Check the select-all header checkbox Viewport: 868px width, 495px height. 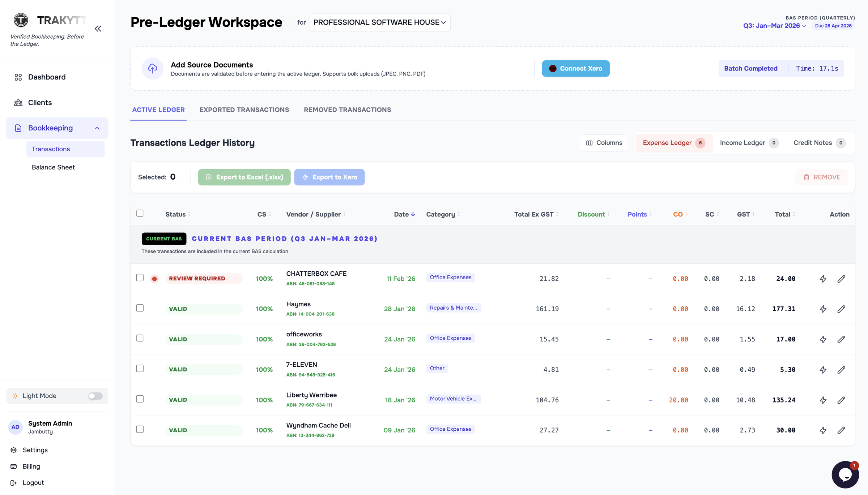tap(140, 213)
